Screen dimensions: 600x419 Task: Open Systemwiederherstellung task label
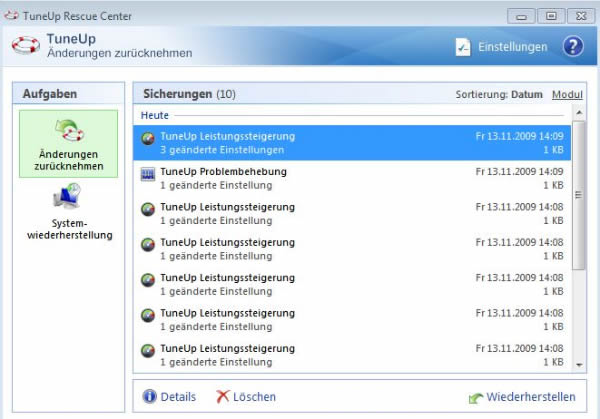click(69, 229)
